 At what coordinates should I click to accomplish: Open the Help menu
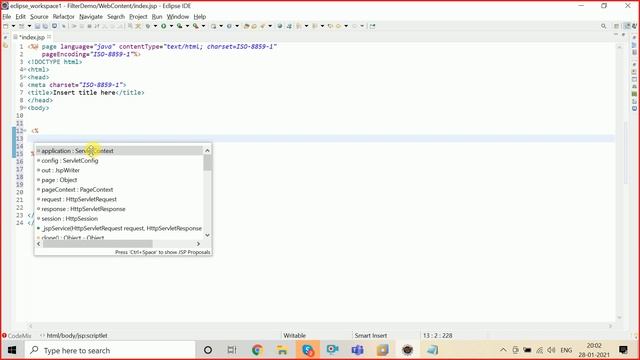(x=200, y=17)
